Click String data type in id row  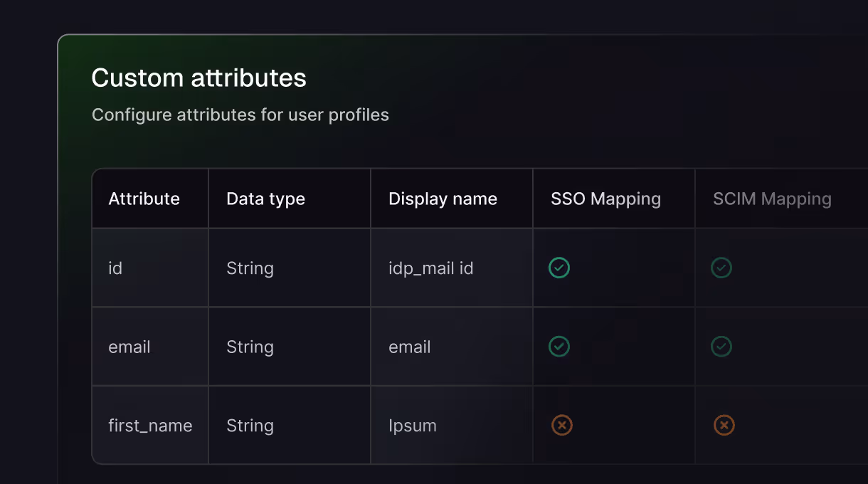250,268
